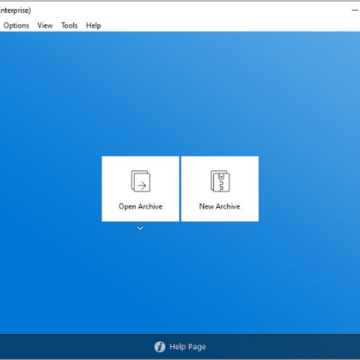Open the Help Page link
The image size is (360, 360).
pyautogui.click(x=188, y=347)
